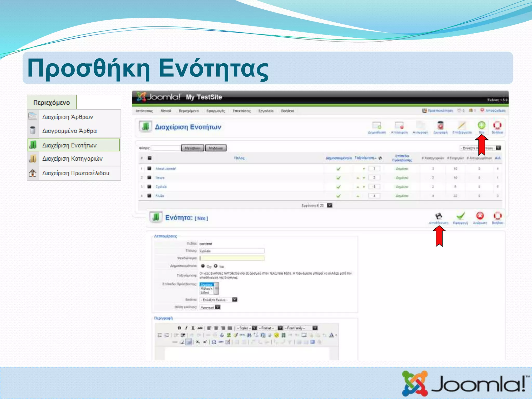Click the Publish toolbar icon
532x399 pixels.
click(377, 125)
